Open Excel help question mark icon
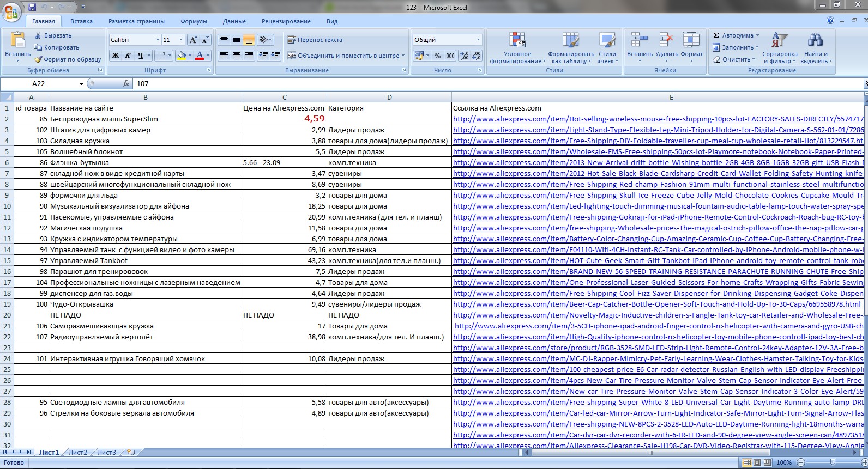The image size is (868, 469). click(x=830, y=21)
